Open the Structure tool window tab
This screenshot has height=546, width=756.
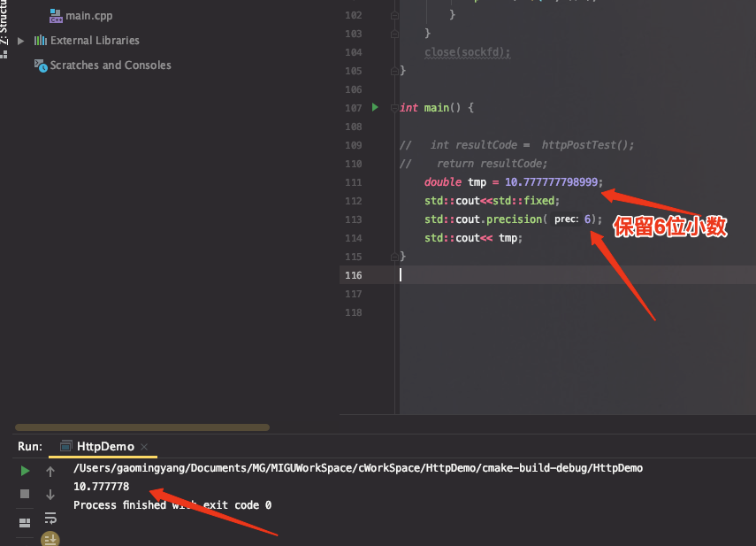4,24
